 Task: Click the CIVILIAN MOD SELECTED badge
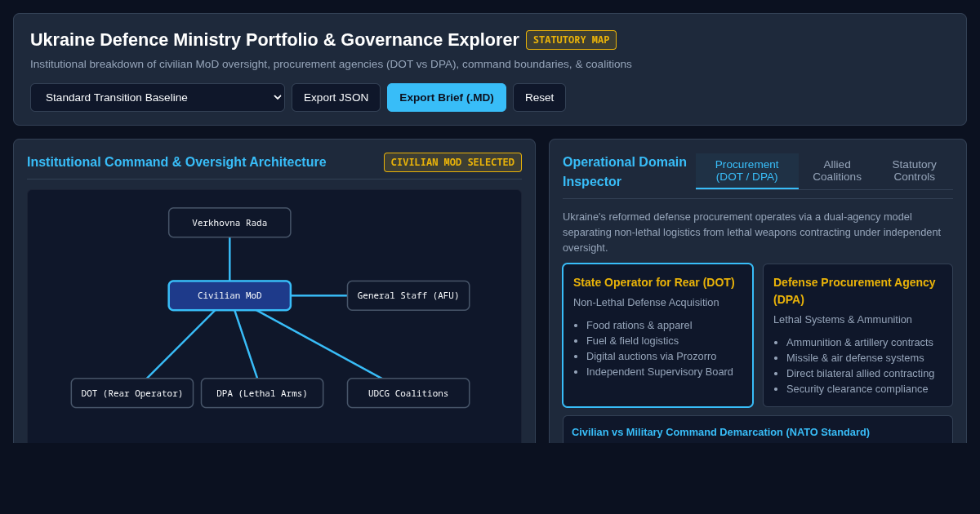[452, 162]
